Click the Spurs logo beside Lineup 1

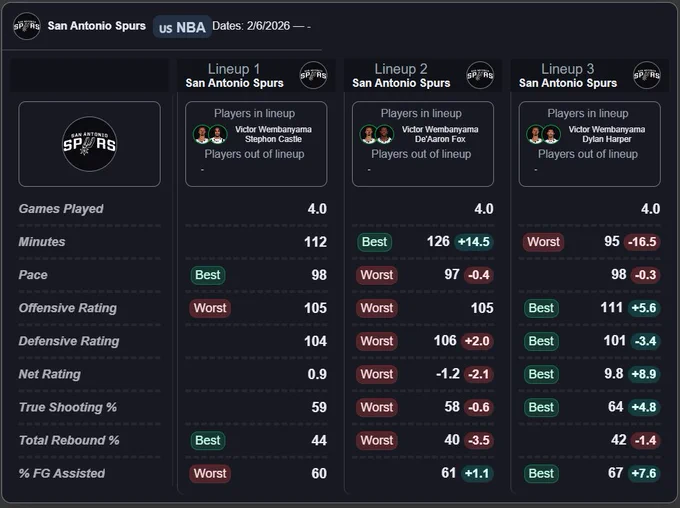(313, 75)
